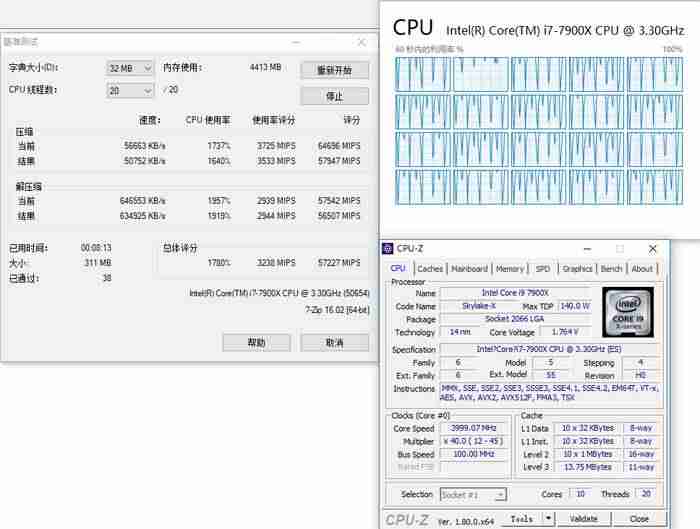
Task: Click the Bus Speed value '100.00 MHz'
Action: tap(474, 454)
